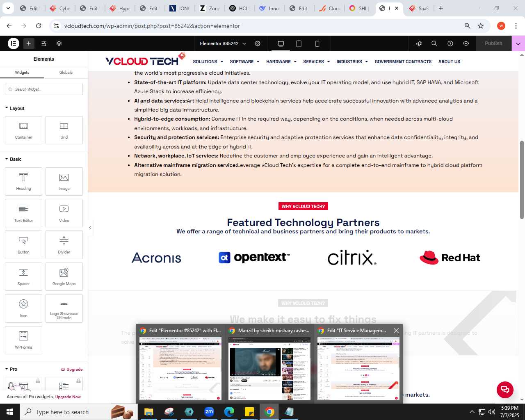This screenshot has height=420, width=525.
Task: Open the Help question mark icon
Action: (450, 43)
